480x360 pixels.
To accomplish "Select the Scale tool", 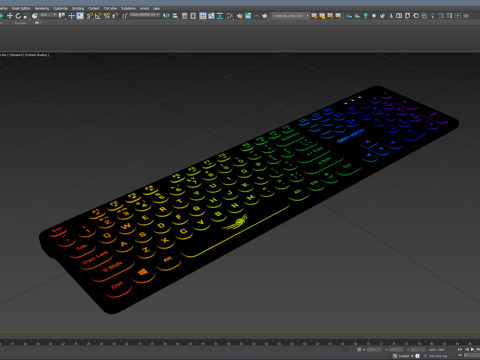I will click(26, 16).
